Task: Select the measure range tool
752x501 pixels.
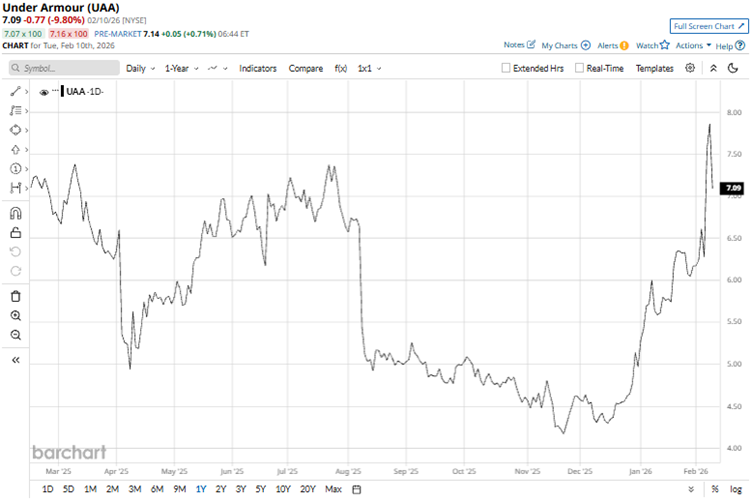Action: pos(15,188)
